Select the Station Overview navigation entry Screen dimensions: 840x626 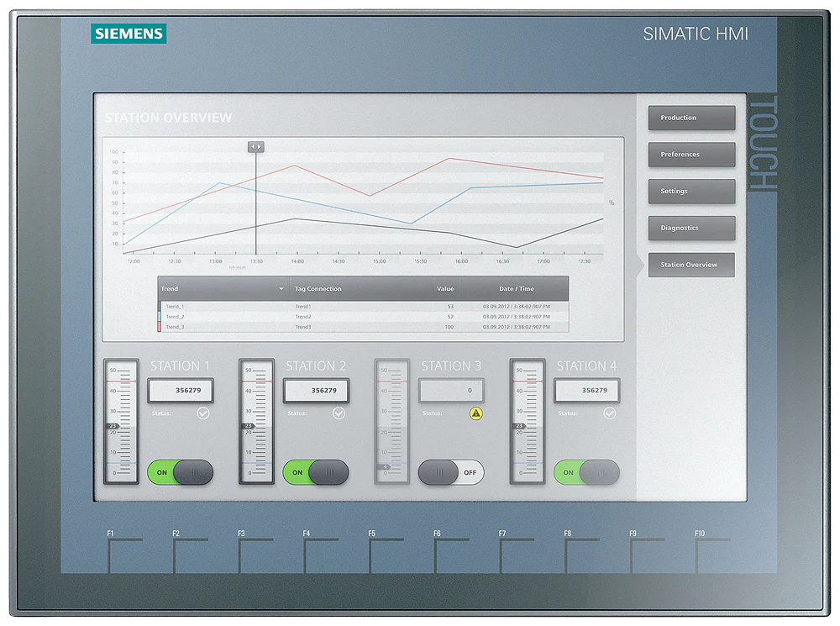(x=690, y=265)
